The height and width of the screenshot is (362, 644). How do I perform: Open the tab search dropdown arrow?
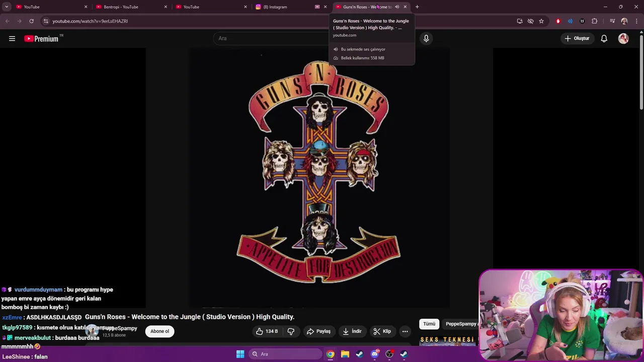7,7
